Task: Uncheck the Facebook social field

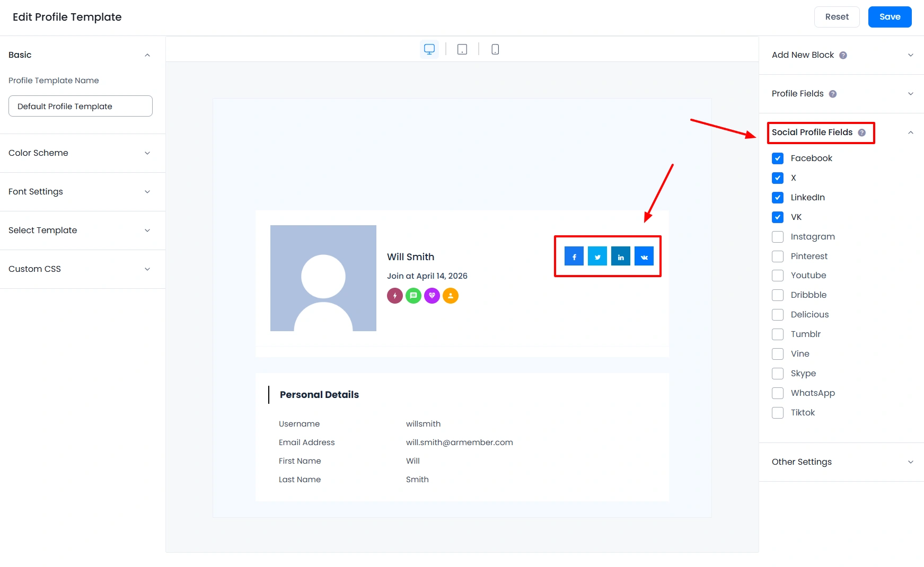Action: pyautogui.click(x=778, y=158)
